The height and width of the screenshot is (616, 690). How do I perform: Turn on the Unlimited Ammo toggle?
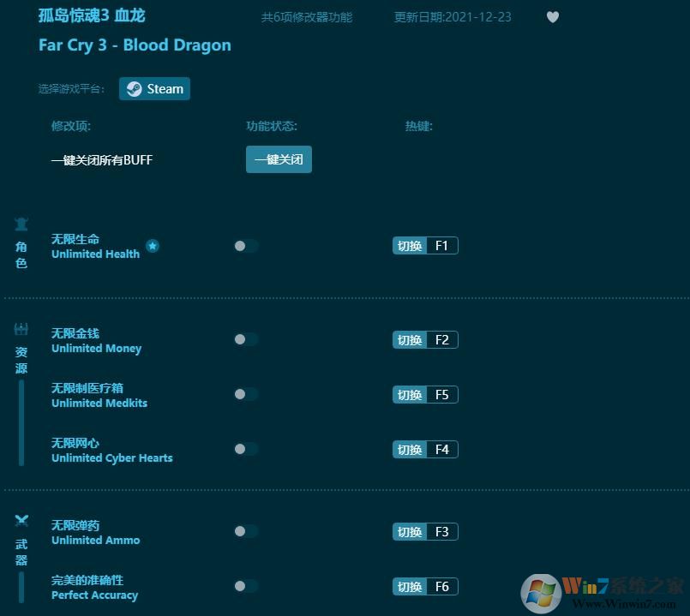pyautogui.click(x=246, y=531)
